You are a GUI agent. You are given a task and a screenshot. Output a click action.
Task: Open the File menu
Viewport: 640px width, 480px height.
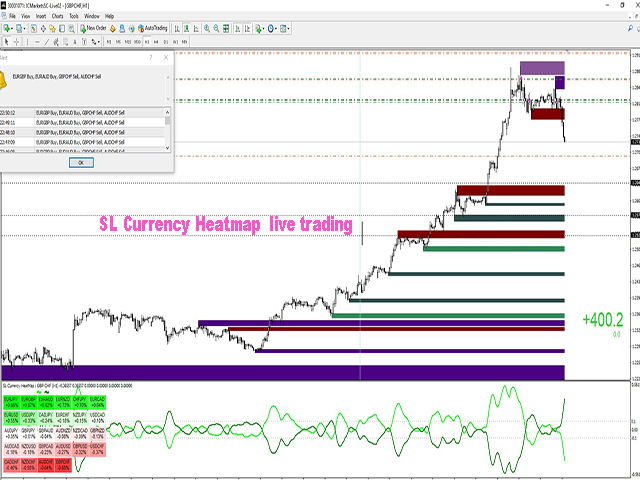point(12,16)
